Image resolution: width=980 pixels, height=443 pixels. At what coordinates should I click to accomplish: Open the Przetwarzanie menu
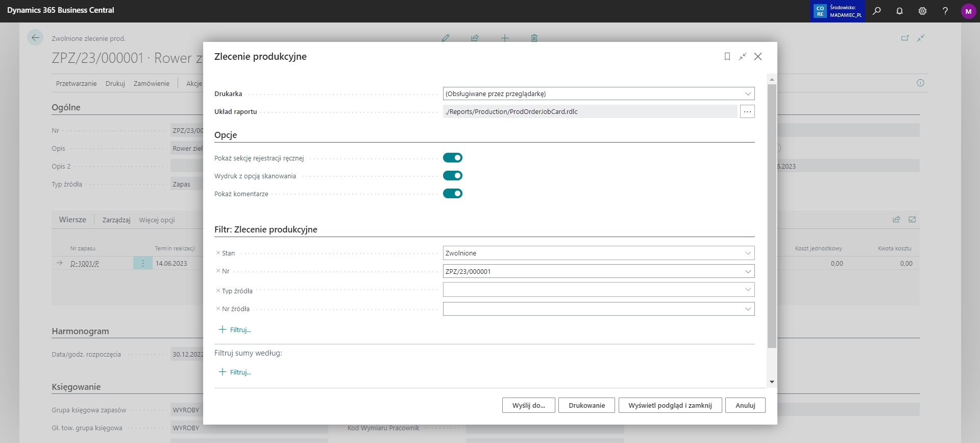coord(76,83)
